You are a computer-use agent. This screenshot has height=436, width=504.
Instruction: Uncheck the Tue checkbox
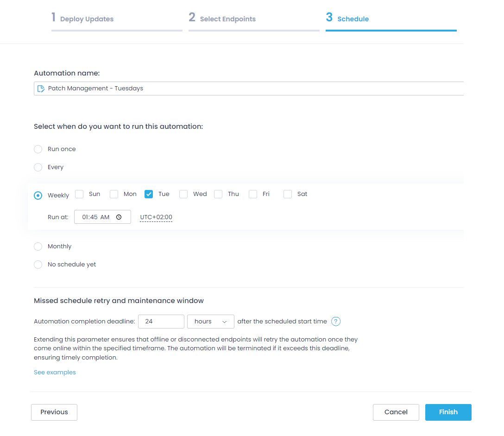149,194
